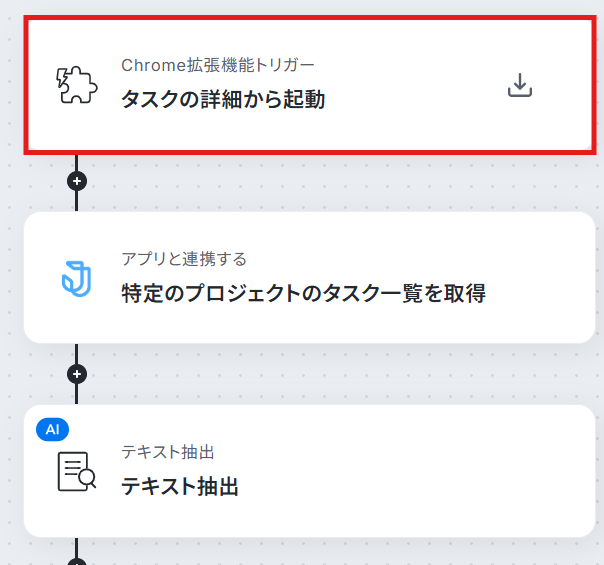Click the small gray テキスト抽出 subtitle

(168, 452)
